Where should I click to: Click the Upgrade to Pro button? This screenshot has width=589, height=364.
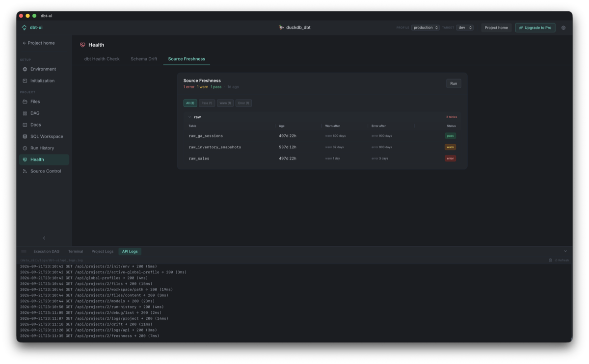(535, 28)
